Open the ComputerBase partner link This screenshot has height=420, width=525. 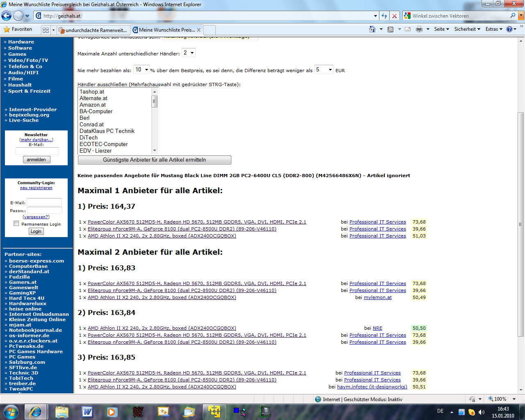click(28, 266)
